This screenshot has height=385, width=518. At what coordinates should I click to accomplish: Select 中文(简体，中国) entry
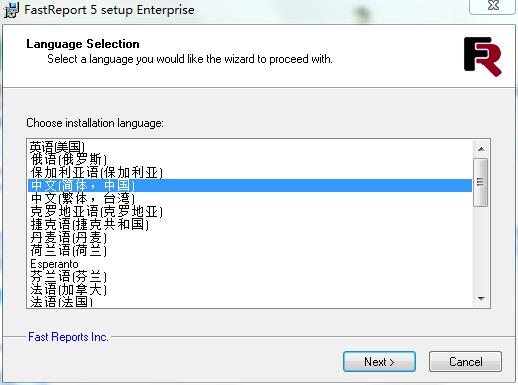(x=250, y=185)
